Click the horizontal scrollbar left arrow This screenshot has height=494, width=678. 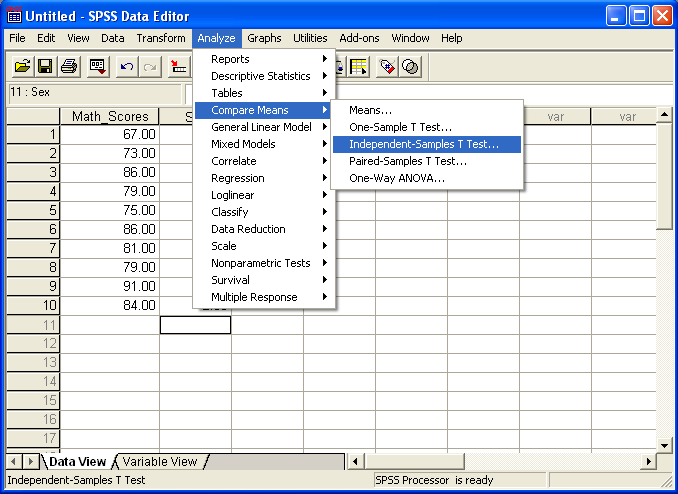pyautogui.click(x=355, y=462)
